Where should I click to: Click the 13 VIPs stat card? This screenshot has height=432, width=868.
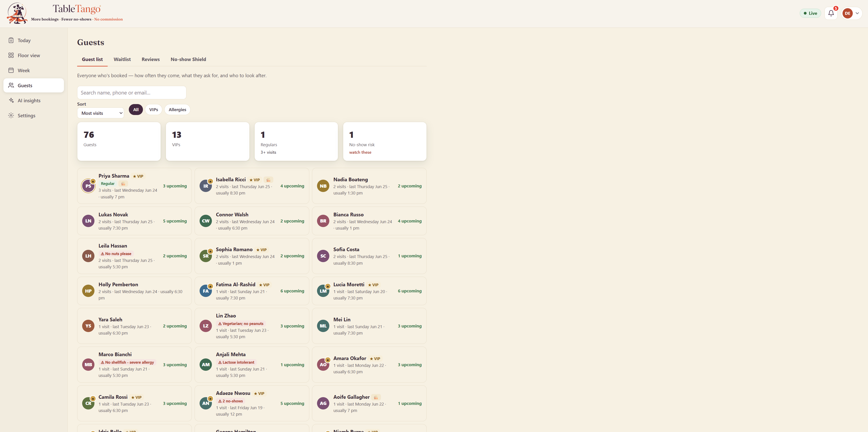pos(208,141)
